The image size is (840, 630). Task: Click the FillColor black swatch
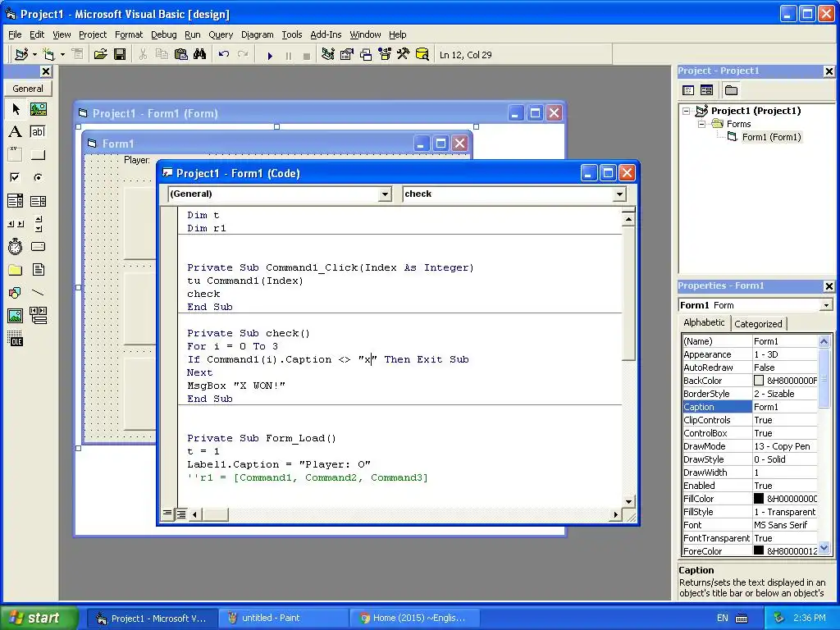click(759, 499)
